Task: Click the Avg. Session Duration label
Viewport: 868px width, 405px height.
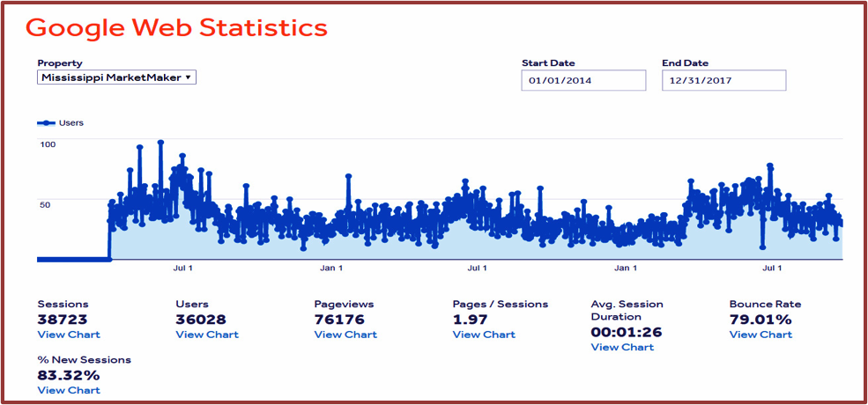Action: (x=627, y=311)
